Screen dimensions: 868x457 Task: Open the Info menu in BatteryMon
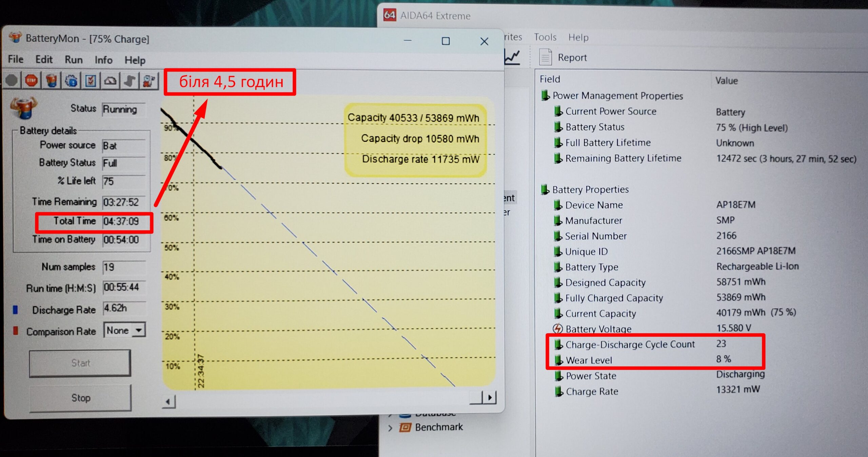103,60
